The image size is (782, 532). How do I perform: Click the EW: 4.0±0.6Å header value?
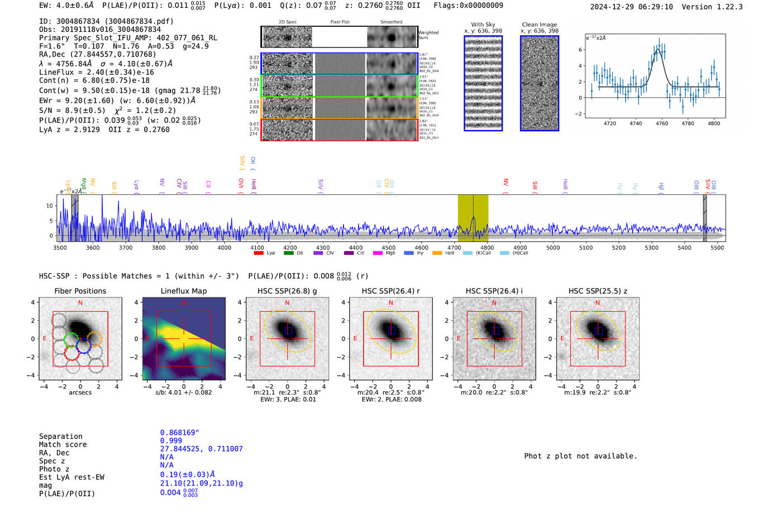(x=66, y=6)
